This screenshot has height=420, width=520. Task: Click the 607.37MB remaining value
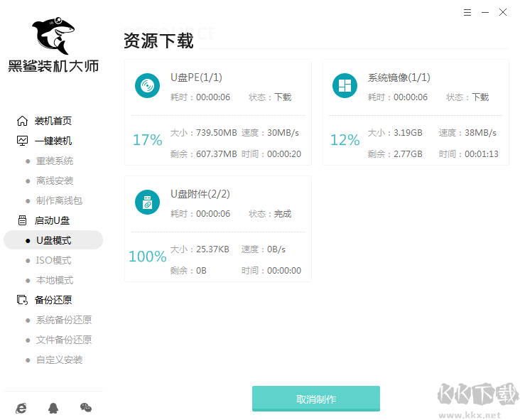point(217,154)
